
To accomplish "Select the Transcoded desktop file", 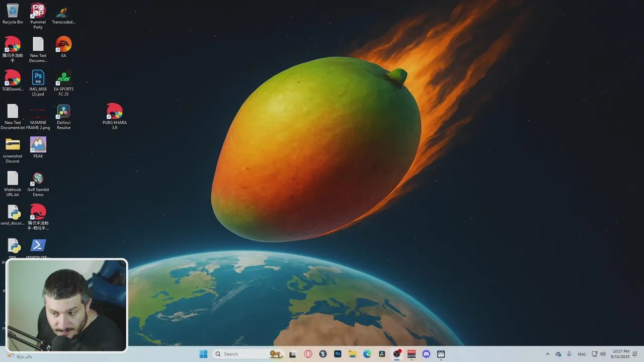I will 63,14.
